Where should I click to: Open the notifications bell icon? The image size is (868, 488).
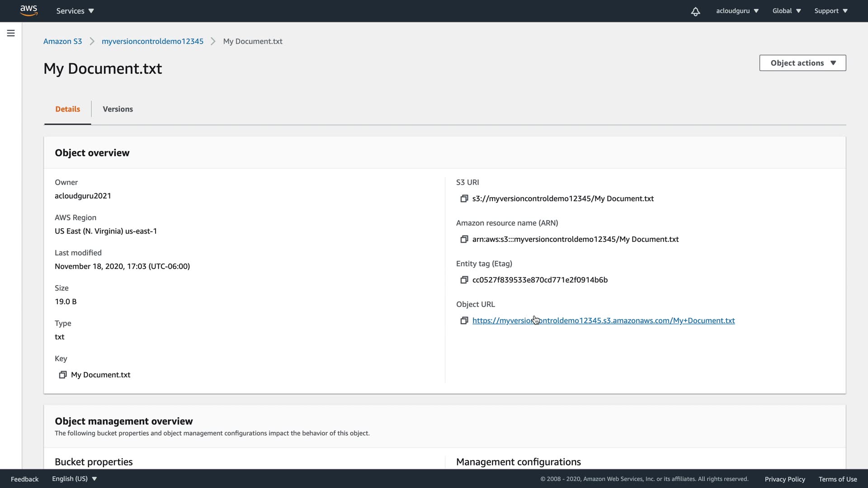click(695, 11)
